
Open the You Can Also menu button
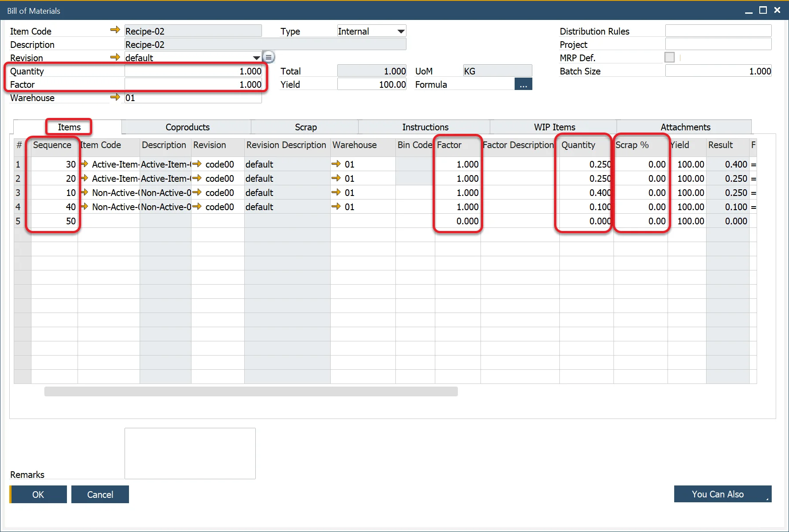coord(722,494)
